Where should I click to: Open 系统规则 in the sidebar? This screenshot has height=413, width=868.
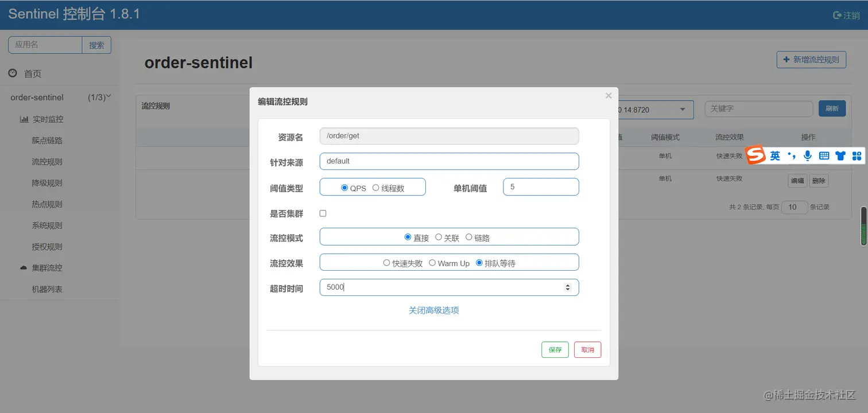tap(47, 225)
